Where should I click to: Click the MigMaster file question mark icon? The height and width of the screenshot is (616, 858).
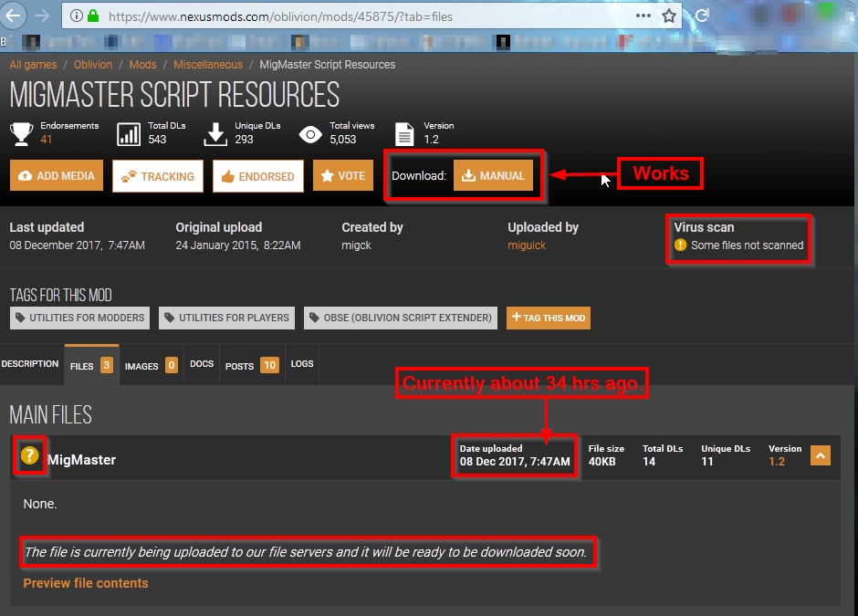pos(29,455)
